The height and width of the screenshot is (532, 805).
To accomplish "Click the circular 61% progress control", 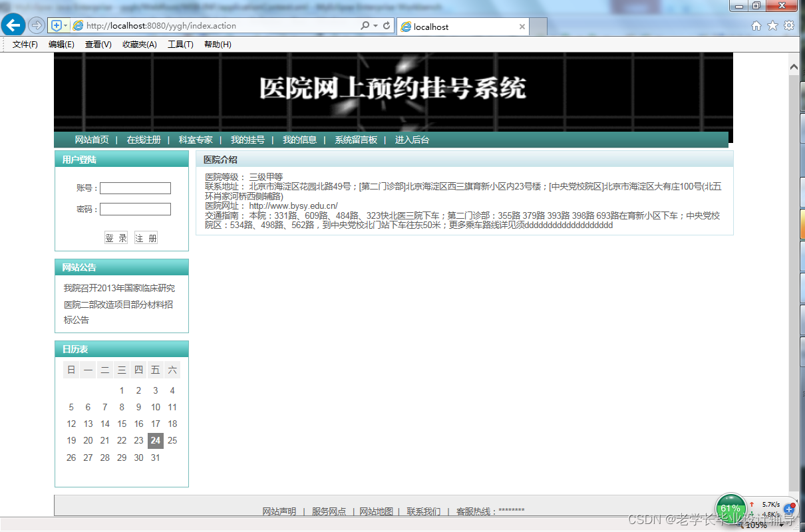I will click(x=730, y=507).
